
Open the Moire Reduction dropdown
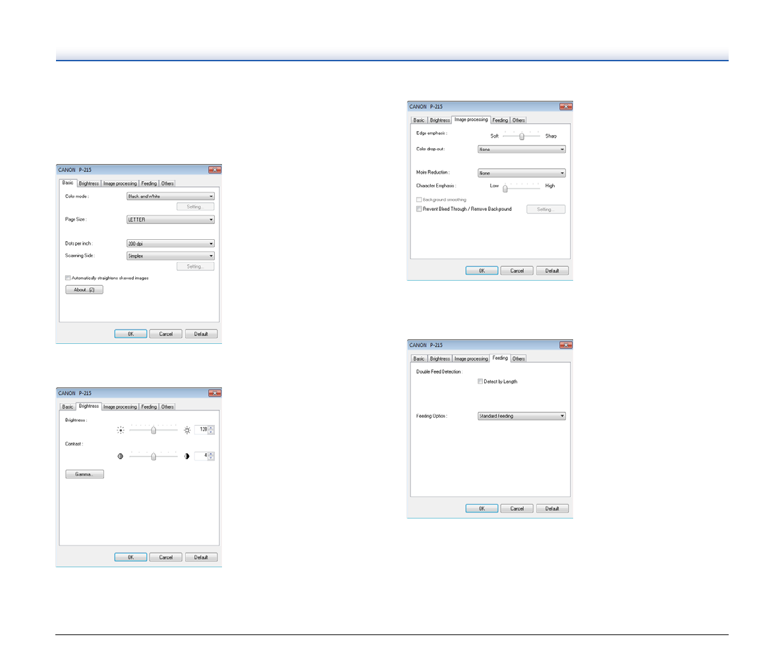coord(522,173)
